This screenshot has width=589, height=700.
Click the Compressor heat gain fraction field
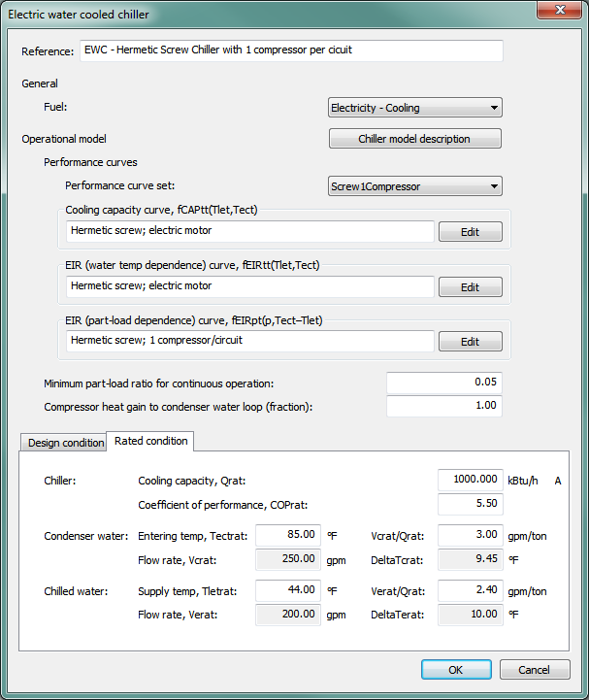click(443, 406)
